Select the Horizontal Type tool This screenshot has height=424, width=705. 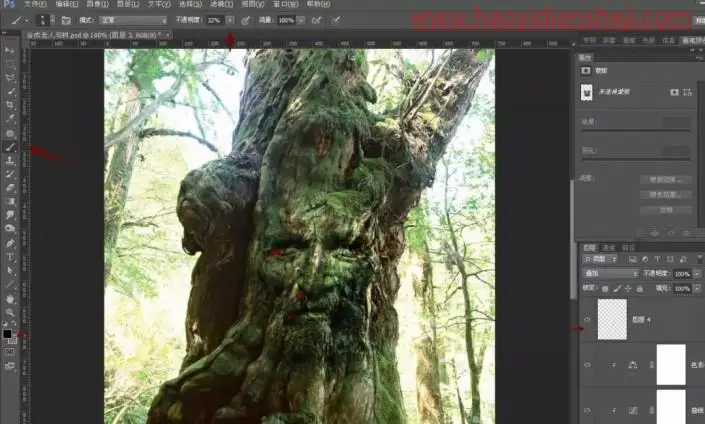click(x=9, y=257)
